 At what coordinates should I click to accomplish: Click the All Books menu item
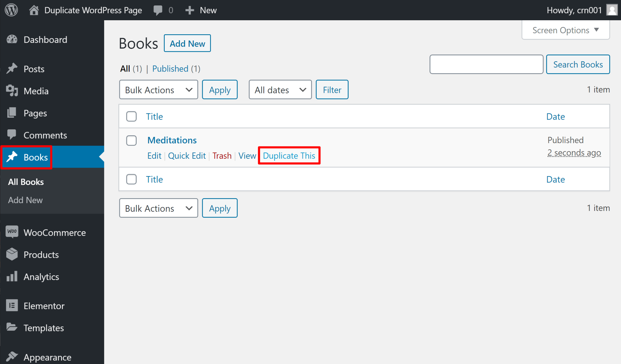[26, 181]
